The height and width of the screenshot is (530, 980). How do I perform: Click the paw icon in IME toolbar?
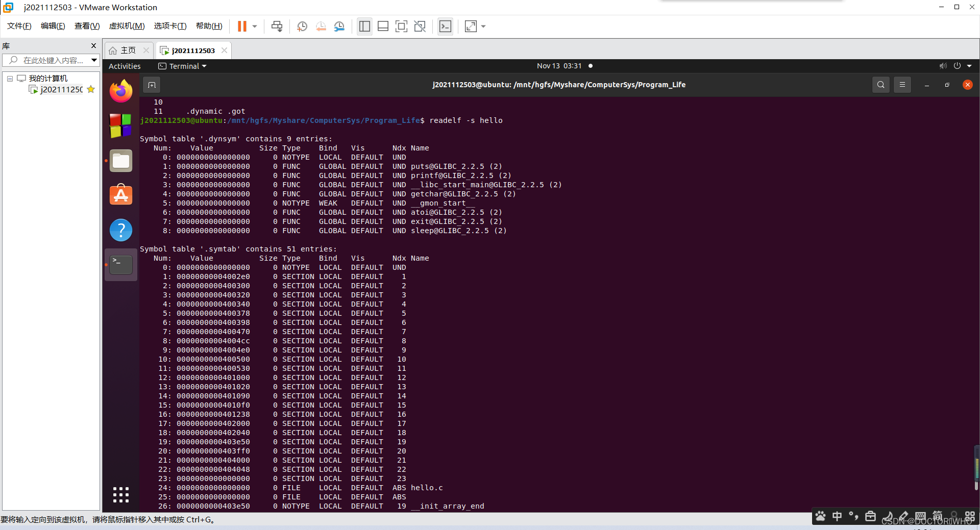click(821, 516)
